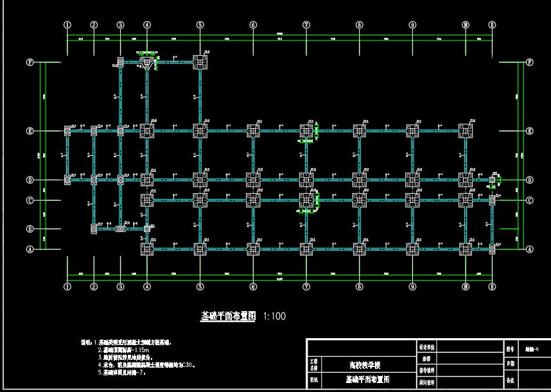Select the 图纸 label cell
551x392 pixels.
(x=313, y=380)
